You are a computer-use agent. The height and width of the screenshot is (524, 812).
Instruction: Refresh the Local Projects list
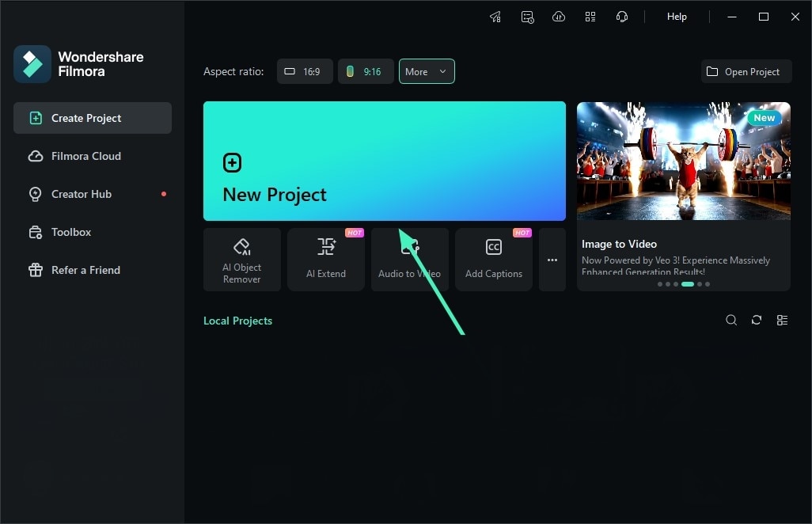pos(756,320)
